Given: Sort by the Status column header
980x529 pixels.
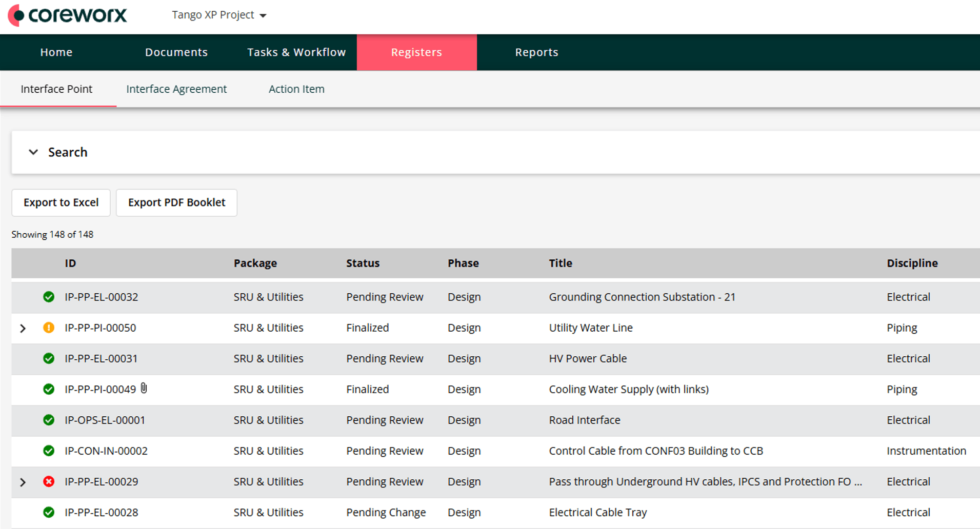Looking at the screenshot, I should (363, 263).
